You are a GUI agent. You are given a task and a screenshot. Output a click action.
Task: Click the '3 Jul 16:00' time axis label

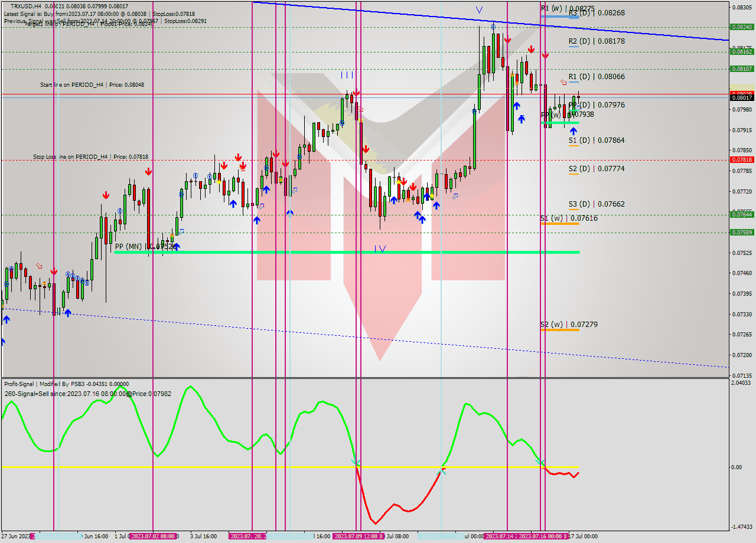[x=204, y=537]
